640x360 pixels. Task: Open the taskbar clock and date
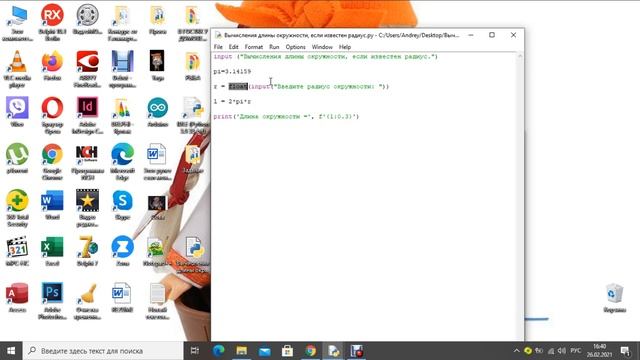pos(599,351)
